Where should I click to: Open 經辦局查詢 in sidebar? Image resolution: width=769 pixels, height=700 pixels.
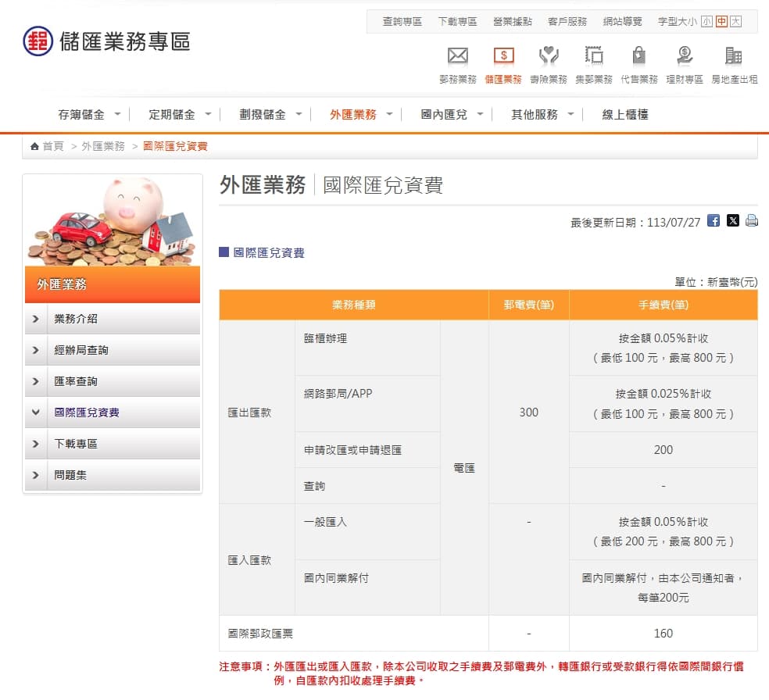click(81, 351)
